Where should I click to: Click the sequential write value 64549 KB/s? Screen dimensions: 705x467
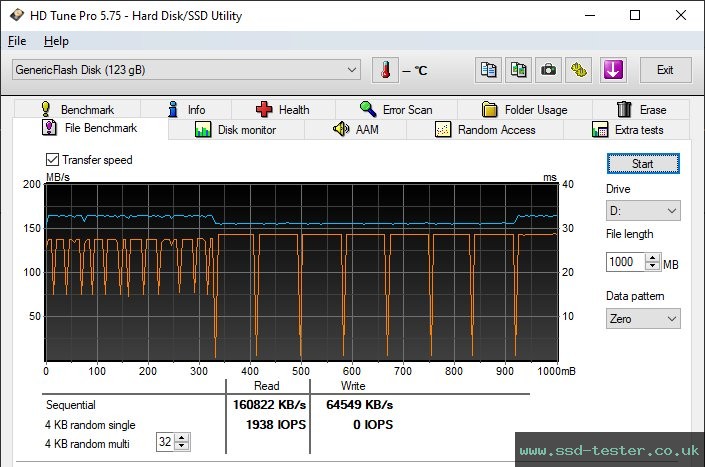(360, 405)
